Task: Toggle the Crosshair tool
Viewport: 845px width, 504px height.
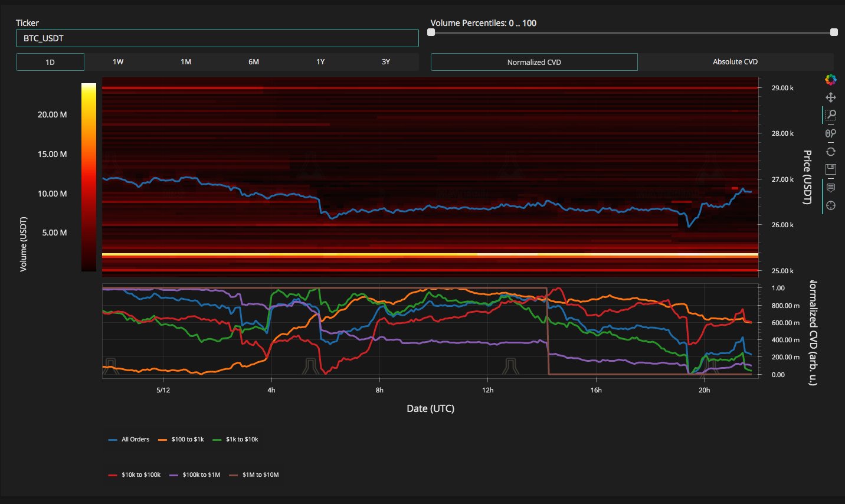Action: tap(831, 205)
